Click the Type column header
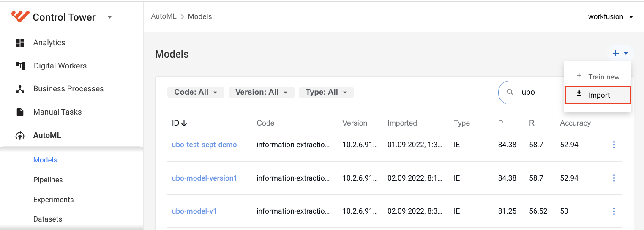The width and height of the screenshot is (644, 230). tap(462, 123)
